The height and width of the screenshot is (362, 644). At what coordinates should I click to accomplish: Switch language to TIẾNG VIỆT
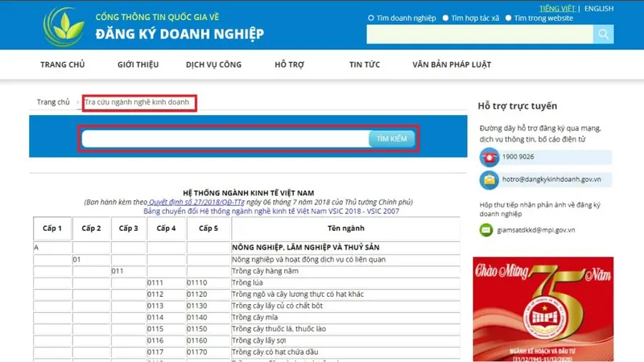point(557,8)
